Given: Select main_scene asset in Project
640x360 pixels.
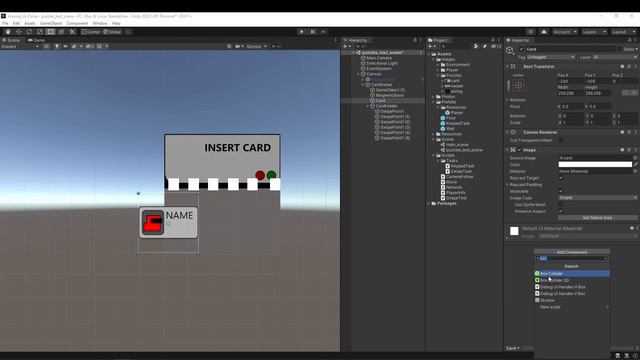Looking at the screenshot, I should pos(457,144).
